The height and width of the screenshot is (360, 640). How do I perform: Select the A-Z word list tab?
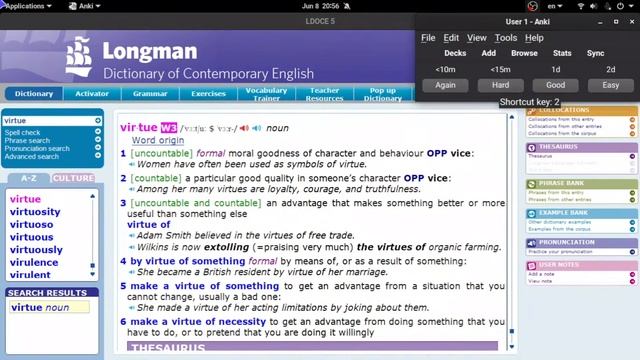(x=29, y=178)
